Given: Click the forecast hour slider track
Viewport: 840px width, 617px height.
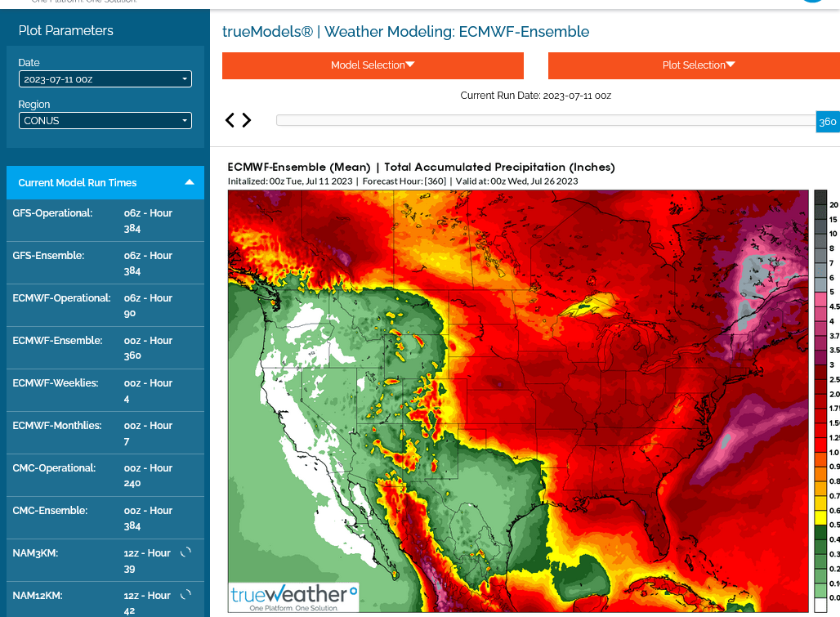Looking at the screenshot, I should (x=546, y=120).
